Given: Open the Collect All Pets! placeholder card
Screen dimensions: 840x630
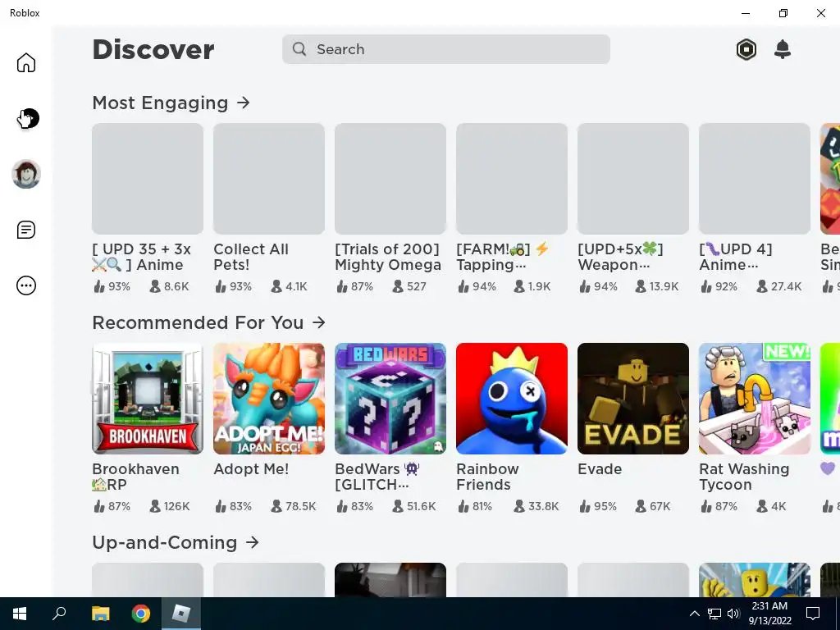Looking at the screenshot, I should [x=269, y=179].
